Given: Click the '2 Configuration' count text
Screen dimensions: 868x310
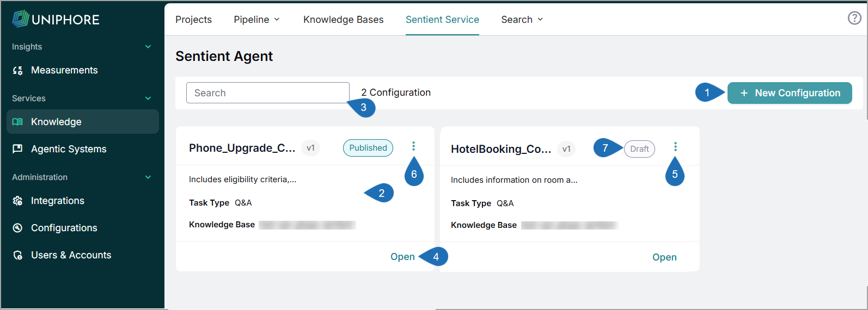Looking at the screenshot, I should [x=396, y=92].
